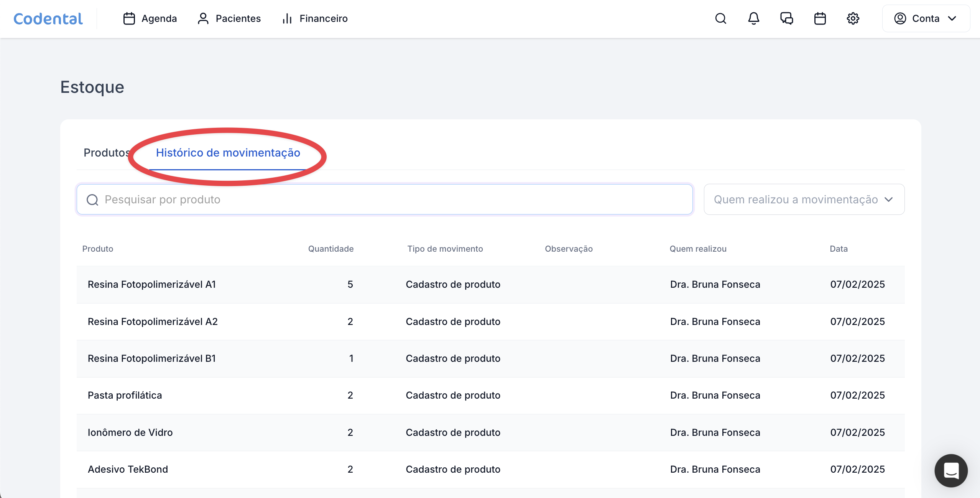The width and height of the screenshot is (980, 498).
Task: Go to Agenda in navigation
Action: 150,18
